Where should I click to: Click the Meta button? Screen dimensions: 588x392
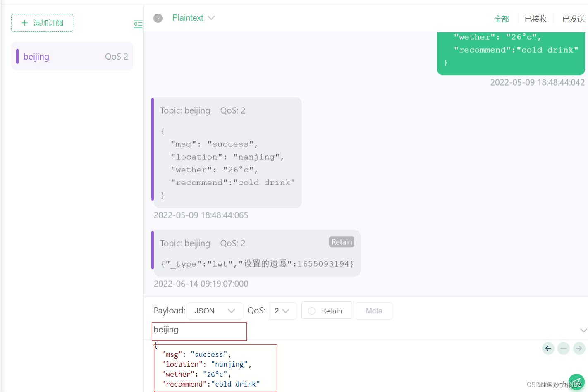[x=374, y=310]
